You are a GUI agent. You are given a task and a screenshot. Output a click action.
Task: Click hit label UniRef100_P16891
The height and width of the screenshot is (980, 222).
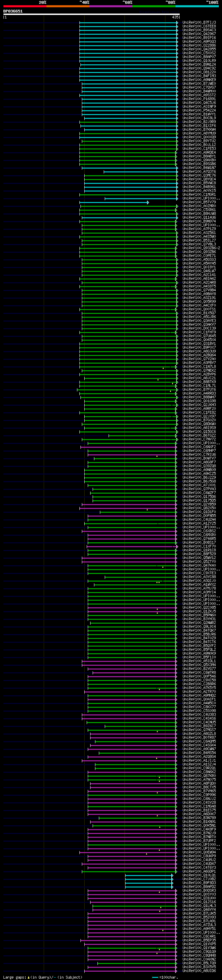click(199, 99)
